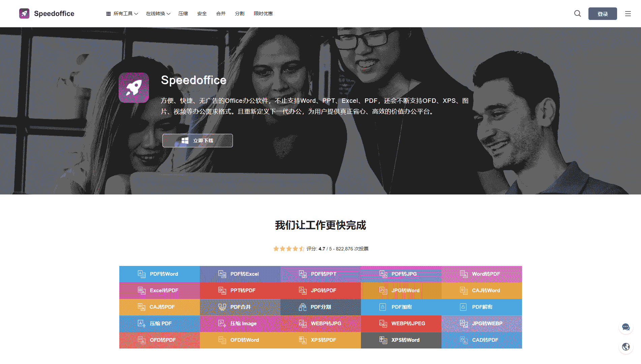
Task: Expand the 在线转换 dropdown menu
Action: click(x=158, y=13)
